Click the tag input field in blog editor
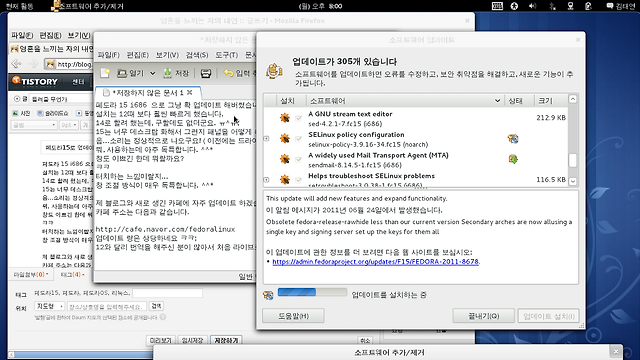Viewport: 640px width, 360px height. coord(167,293)
